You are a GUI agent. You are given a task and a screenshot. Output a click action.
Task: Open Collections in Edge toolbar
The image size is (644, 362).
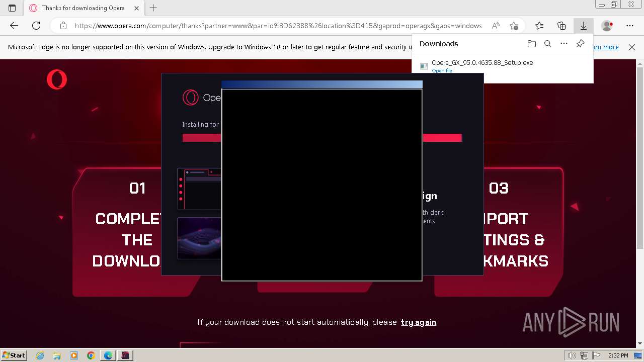[561, 26]
